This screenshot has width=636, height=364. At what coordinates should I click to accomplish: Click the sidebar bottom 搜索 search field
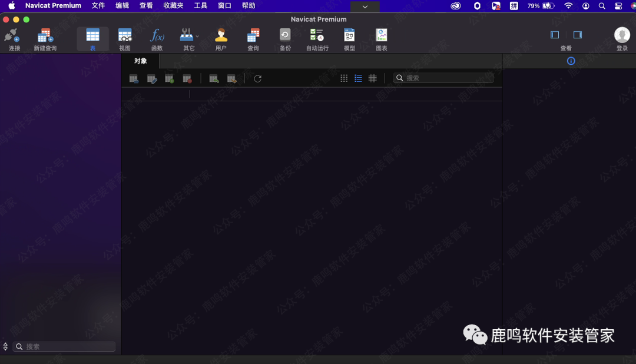click(65, 347)
